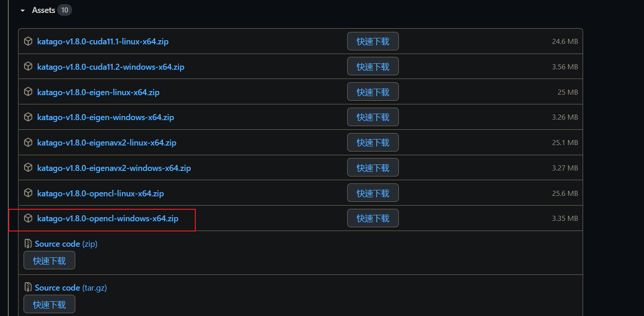Click package icon beside cuda11.2-windows zip
Viewport: 644px width, 316px height.
[28, 67]
